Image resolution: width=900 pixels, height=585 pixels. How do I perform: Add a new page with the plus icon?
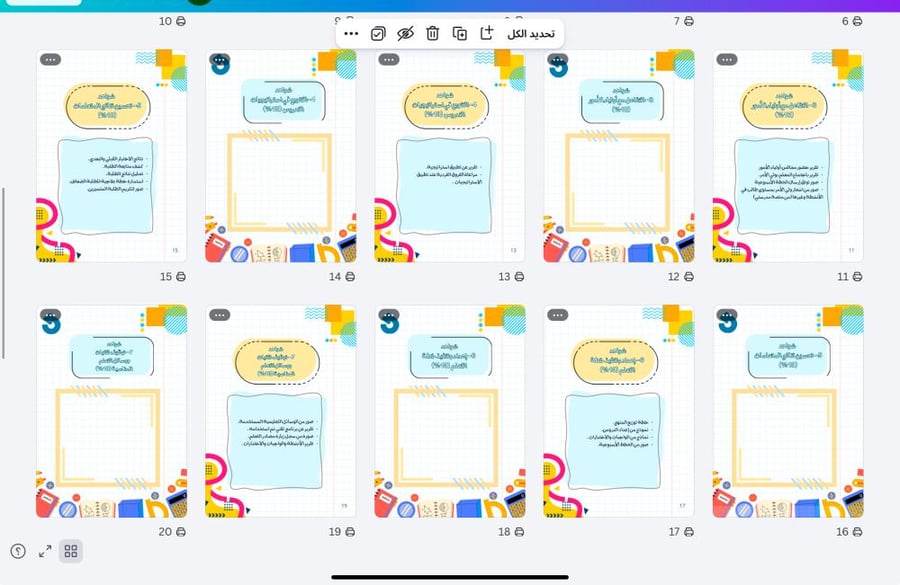(486, 33)
